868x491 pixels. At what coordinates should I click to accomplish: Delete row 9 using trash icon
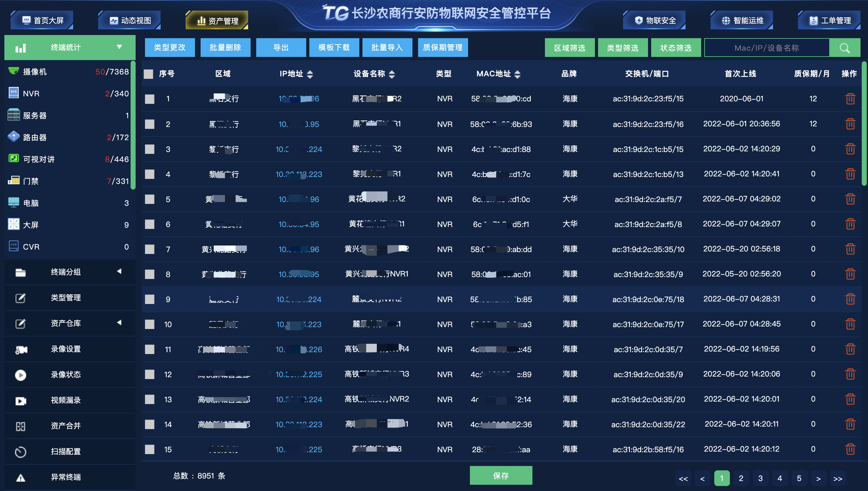(x=850, y=299)
